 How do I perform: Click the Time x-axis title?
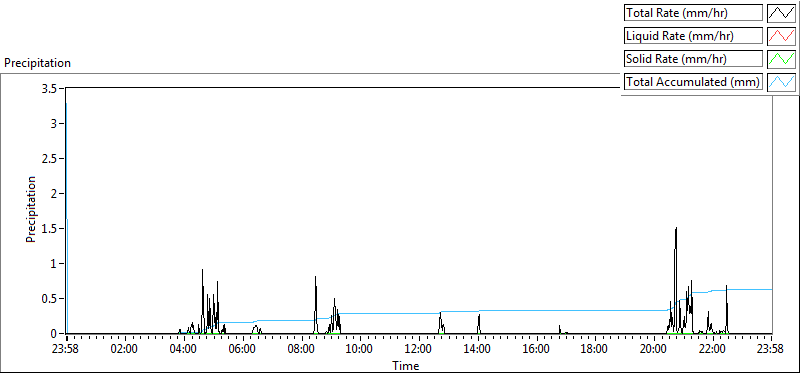coord(406,365)
